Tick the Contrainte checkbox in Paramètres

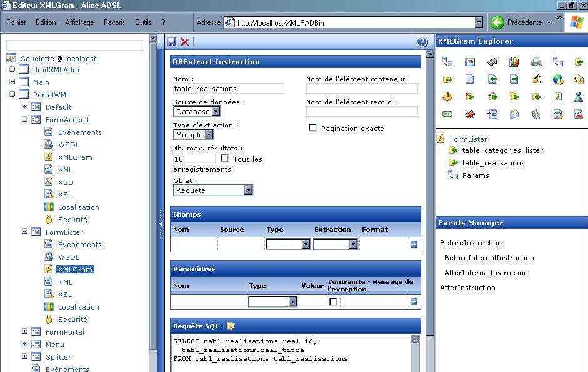333,301
